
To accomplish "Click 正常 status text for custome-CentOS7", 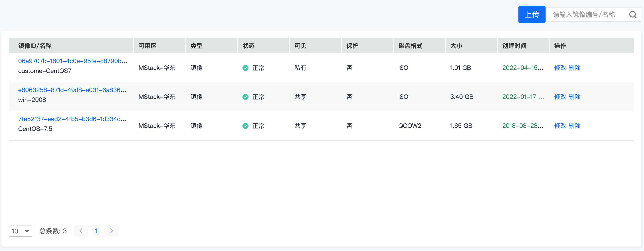I will tap(258, 68).
